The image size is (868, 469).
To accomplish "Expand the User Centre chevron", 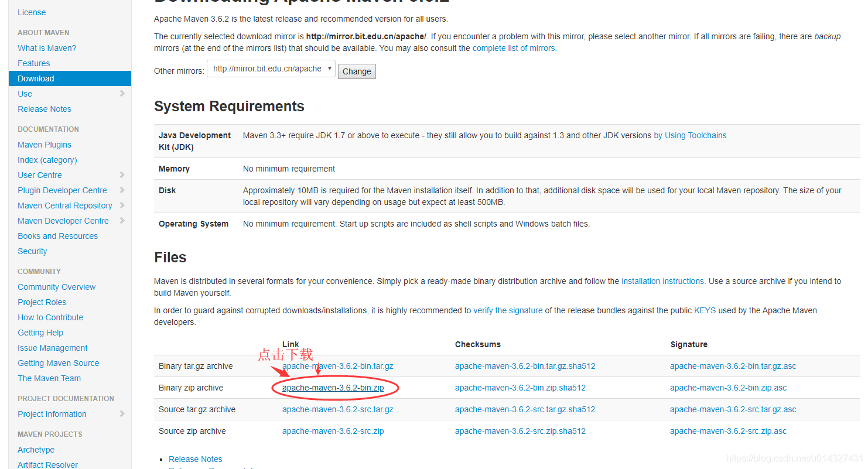I will [122, 174].
